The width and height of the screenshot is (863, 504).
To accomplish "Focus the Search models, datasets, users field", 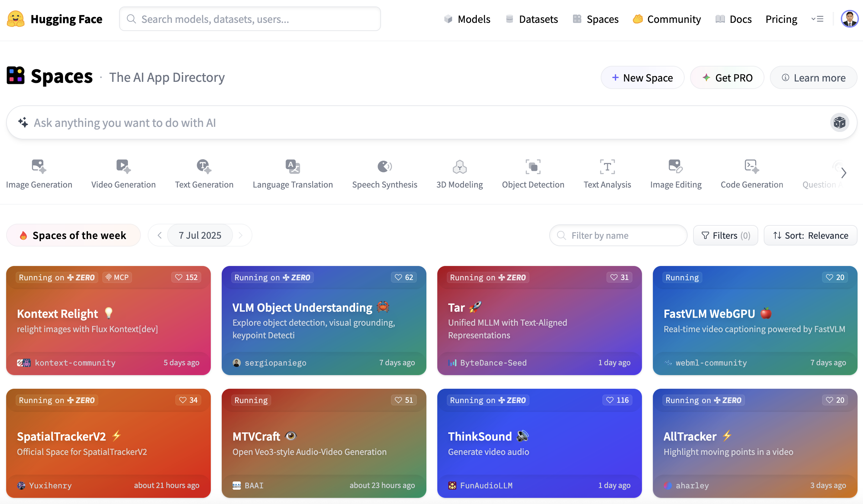I will pos(250,19).
